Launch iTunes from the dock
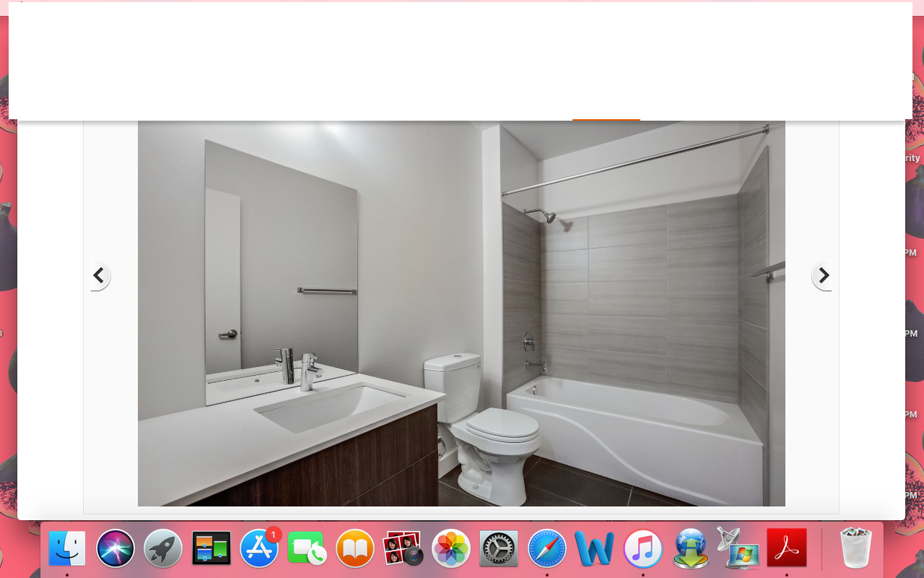The height and width of the screenshot is (578, 924). [x=643, y=548]
